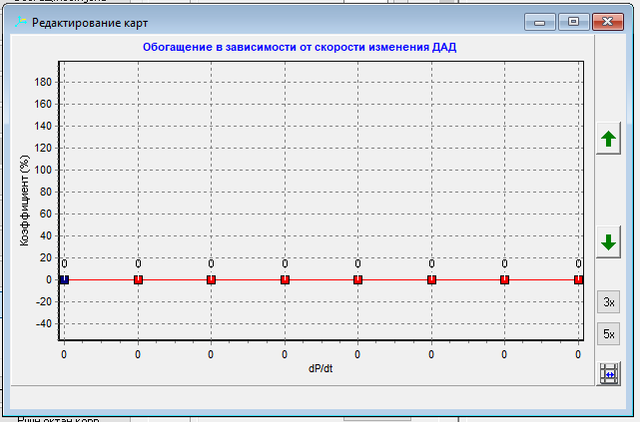Screen dimensions: 640x422
Task: Click the green down arrow button
Action: (608, 242)
